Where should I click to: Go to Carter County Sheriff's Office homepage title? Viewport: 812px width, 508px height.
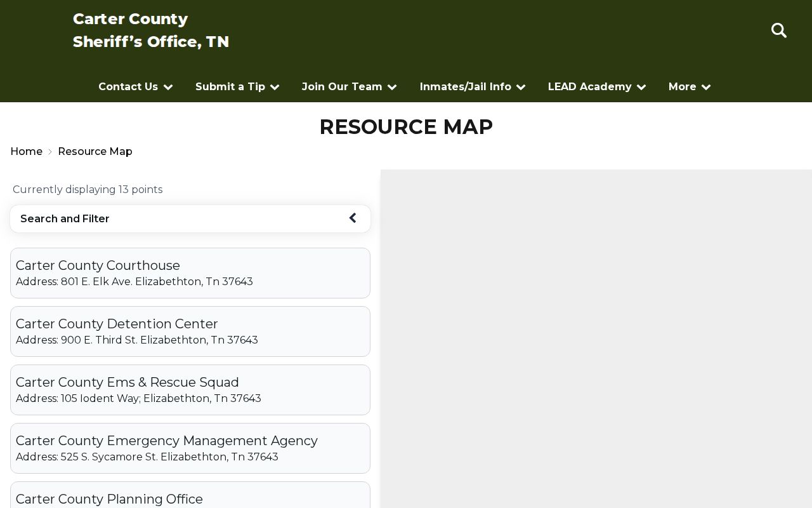click(151, 30)
